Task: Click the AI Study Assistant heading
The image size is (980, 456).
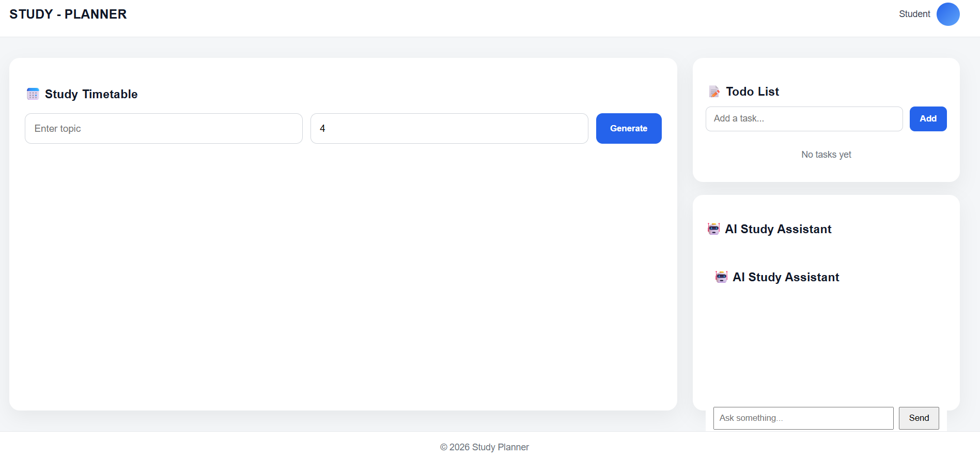Action: click(779, 229)
